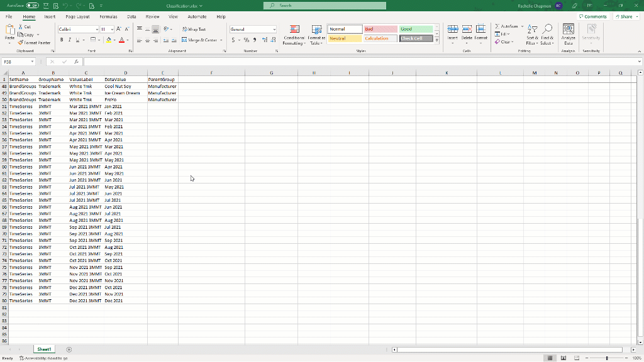Viewport: 644px width, 362px height.
Task: Collapse the ribbon with chevron
Action: 639,52
